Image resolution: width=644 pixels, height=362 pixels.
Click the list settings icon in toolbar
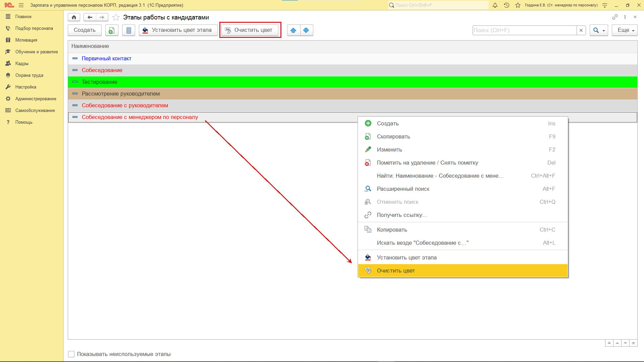pyautogui.click(x=128, y=30)
